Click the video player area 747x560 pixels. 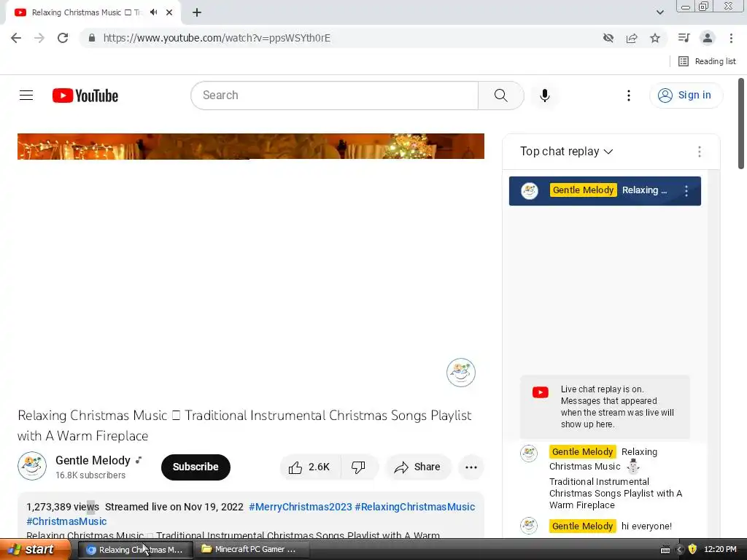click(251, 265)
